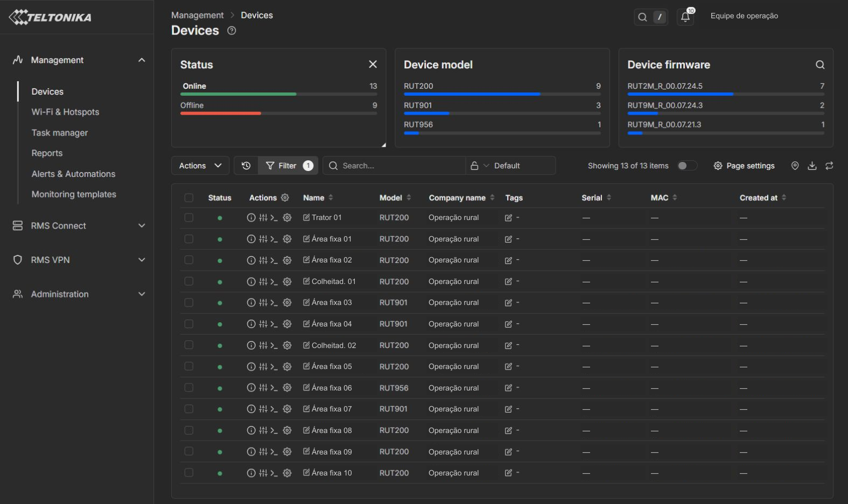
Task: Open info icon for Colheitad. 02
Action: click(x=251, y=345)
